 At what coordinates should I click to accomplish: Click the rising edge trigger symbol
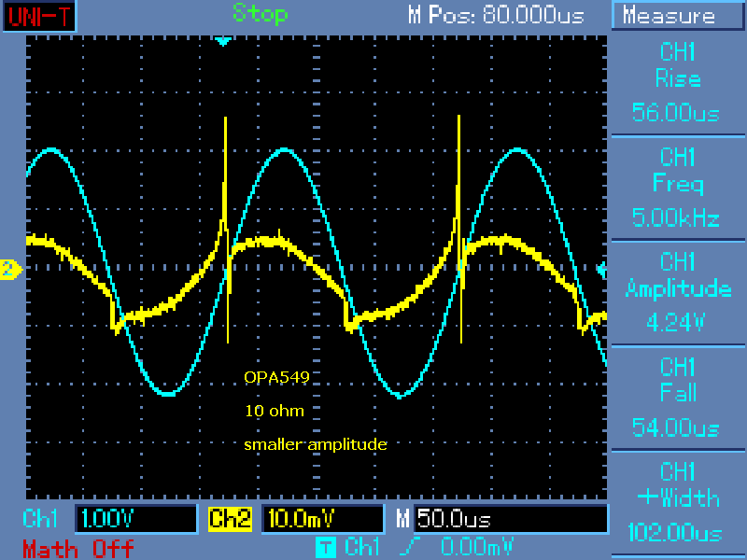pyautogui.click(x=409, y=547)
